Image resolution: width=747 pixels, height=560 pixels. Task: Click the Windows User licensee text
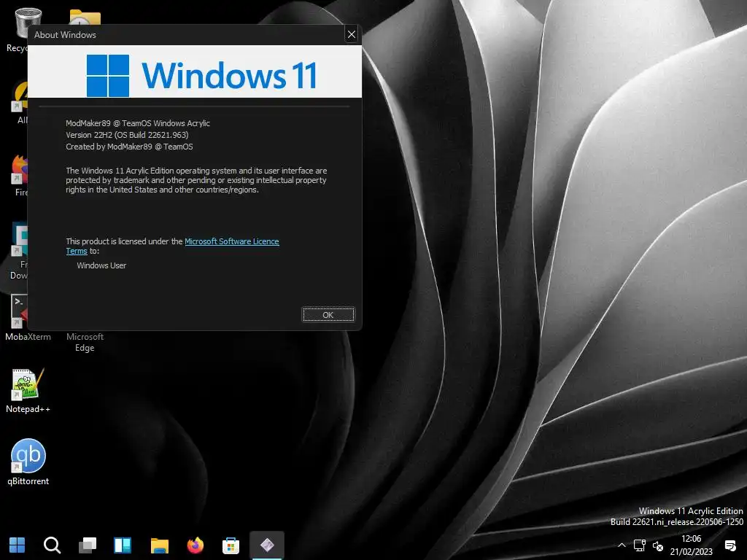coord(101,265)
